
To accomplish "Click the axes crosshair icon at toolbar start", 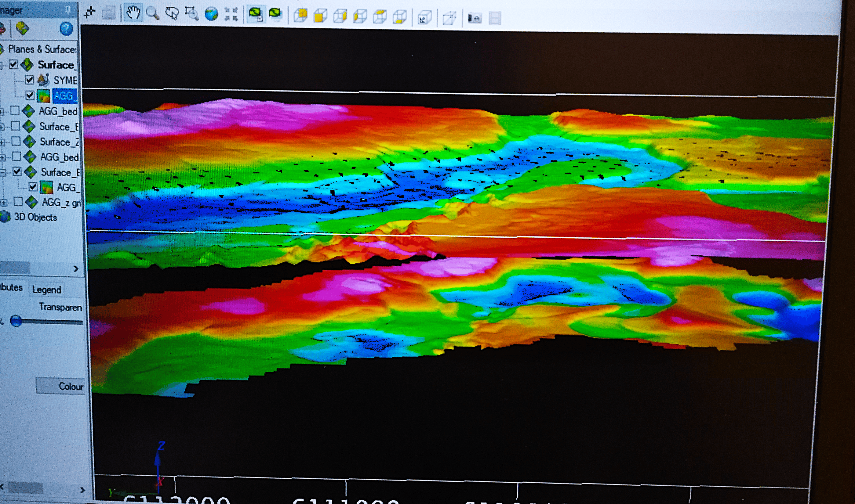I will pyautogui.click(x=89, y=13).
